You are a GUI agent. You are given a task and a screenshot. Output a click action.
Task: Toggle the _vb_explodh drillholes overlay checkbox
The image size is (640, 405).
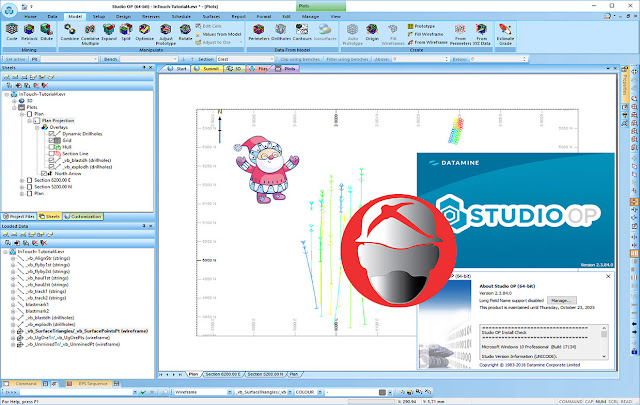point(51,167)
